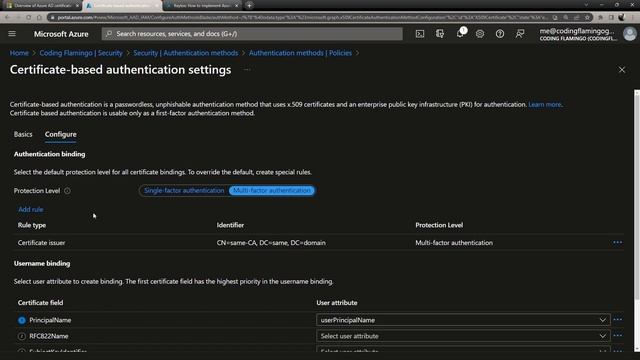This screenshot has height=360, width=640.
Task: Open the PrincipalName row ellipsis menu
Action: 618,320
